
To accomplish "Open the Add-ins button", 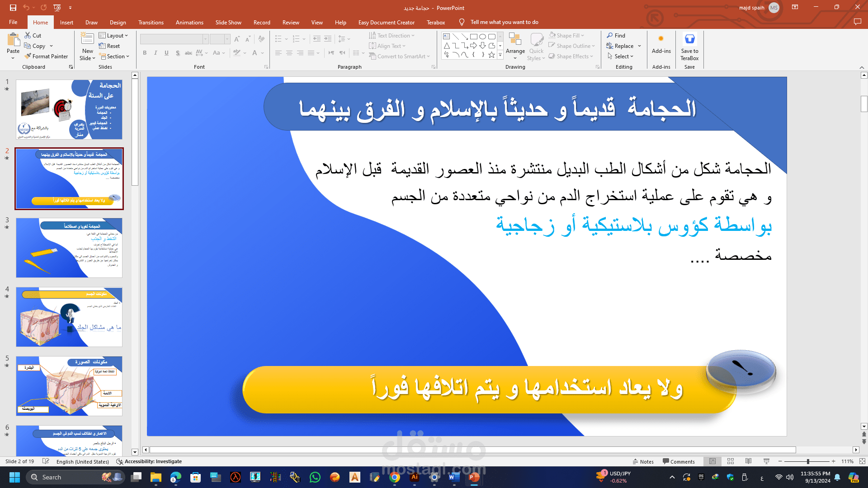I will tap(661, 44).
